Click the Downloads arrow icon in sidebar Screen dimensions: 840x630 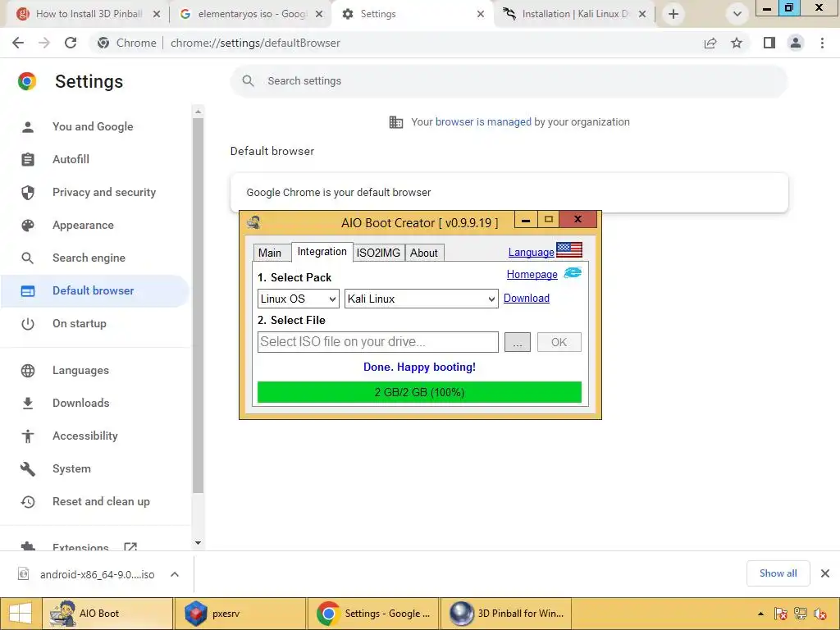(28, 404)
